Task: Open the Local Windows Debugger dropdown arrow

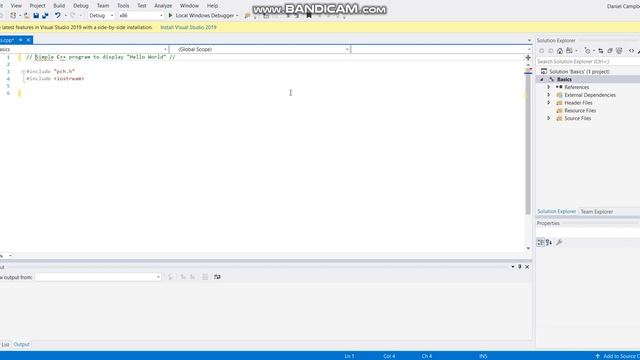Action: coord(237,16)
